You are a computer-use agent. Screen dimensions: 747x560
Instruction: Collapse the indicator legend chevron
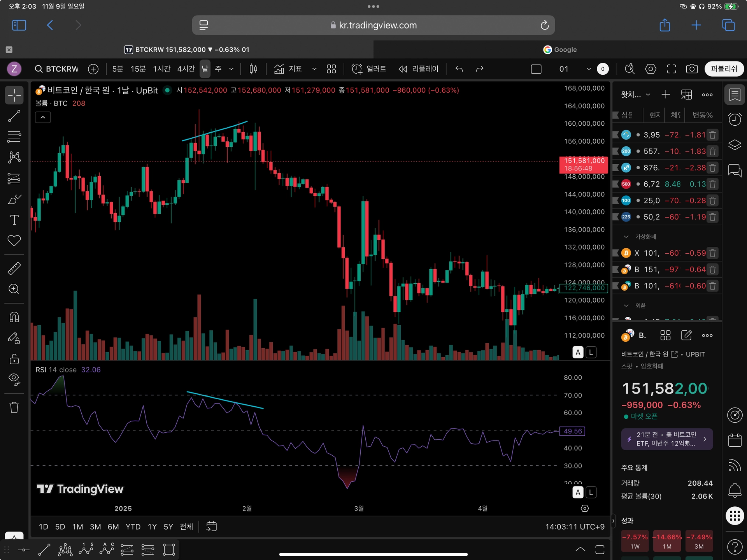tap(43, 117)
